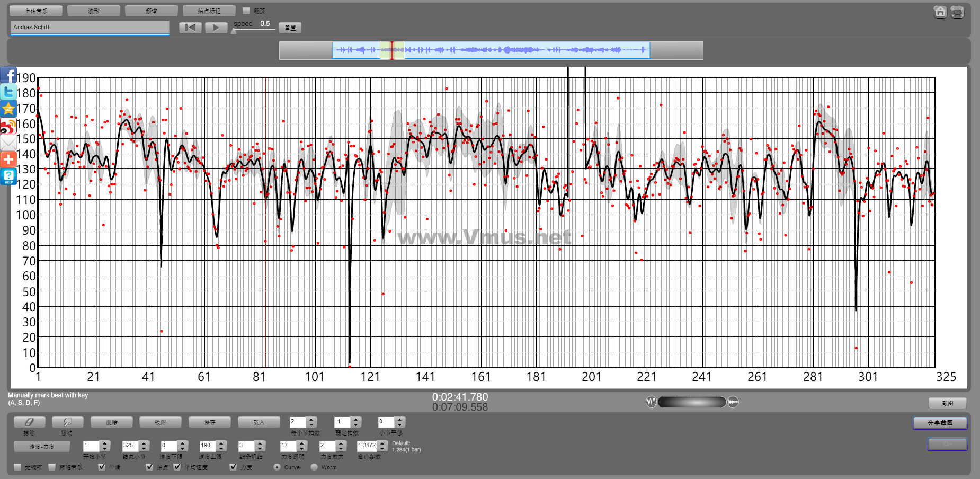Rewind to start with skip-back button
Screen dimensions: 980x479
(190, 28)
